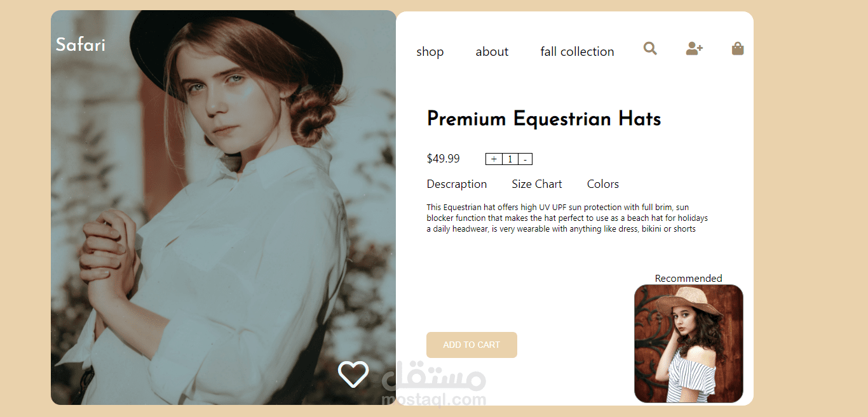The height and width of the screenshot is (417, 868).
Task: Open the recommended straw hat thumbnail
Action: point(689,343)
